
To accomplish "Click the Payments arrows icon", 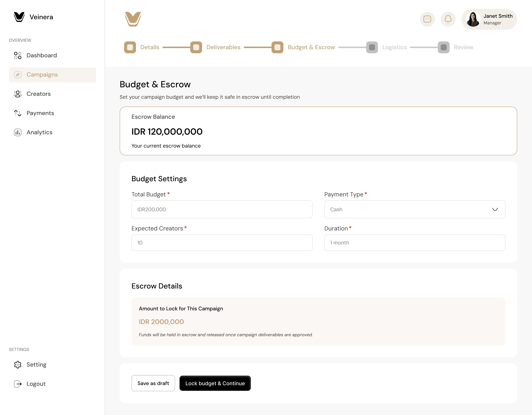I will (x=18, y=113).
